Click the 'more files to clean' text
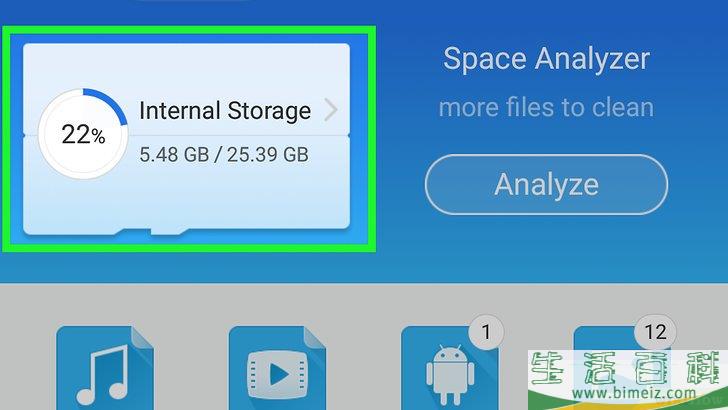 546,107
